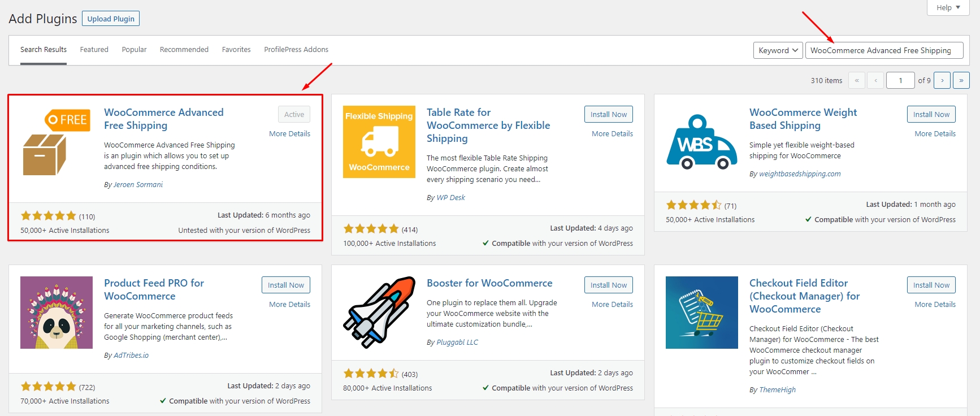
Task: Open More Details for WooCommerce Weight Based Shipping
Action: coord(935,134)
